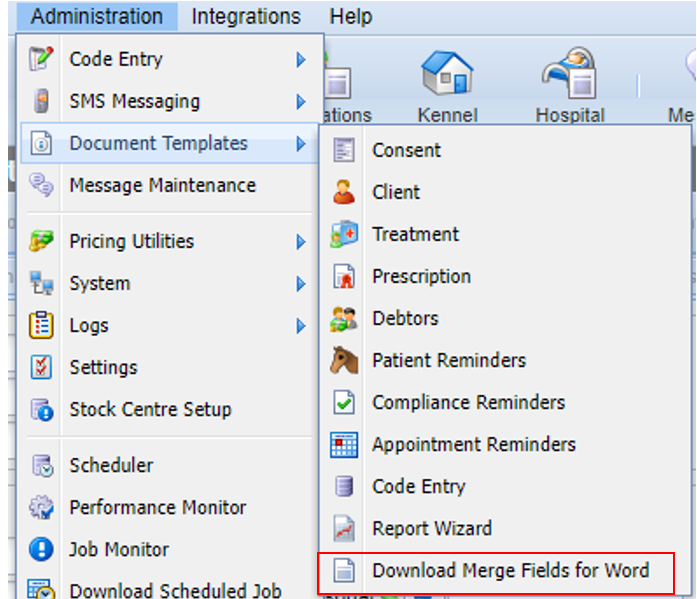This screenshot has width=697, height=599.
Task: Click the Kennel house icon in toolbar
Action: (x=447, y=76)
